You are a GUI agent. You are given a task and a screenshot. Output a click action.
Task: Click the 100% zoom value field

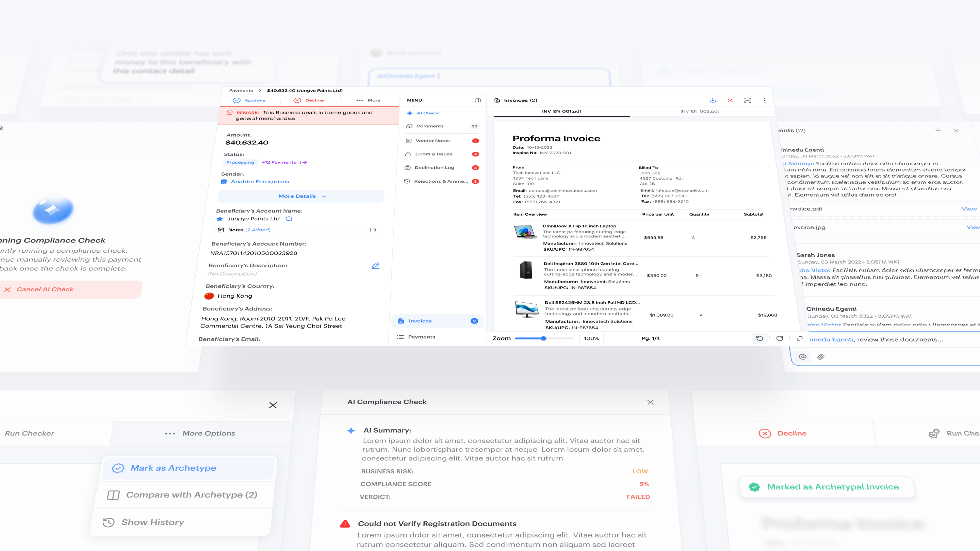[x=591, y=338]
